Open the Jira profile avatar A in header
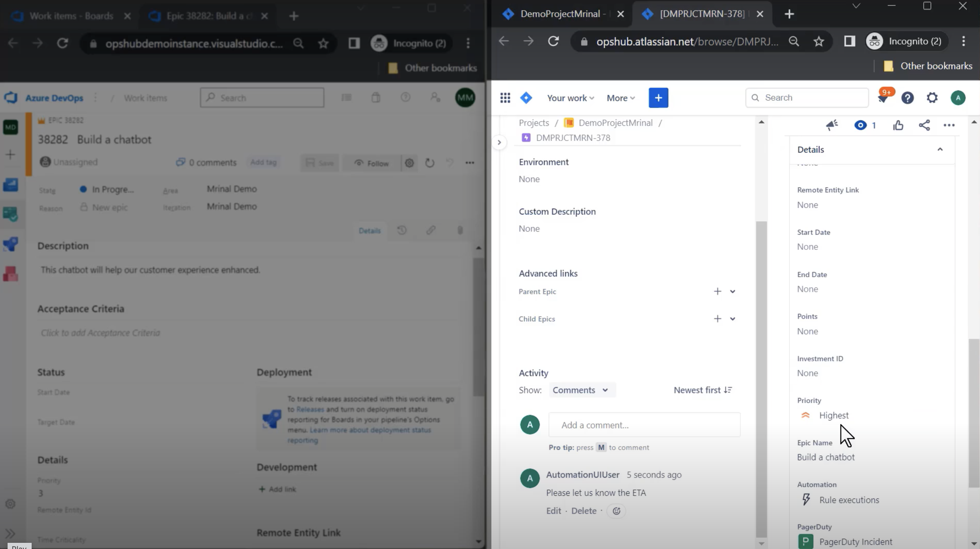Image resolution: width=980 pixels, height=549 pixels. [x=958, y=98]
